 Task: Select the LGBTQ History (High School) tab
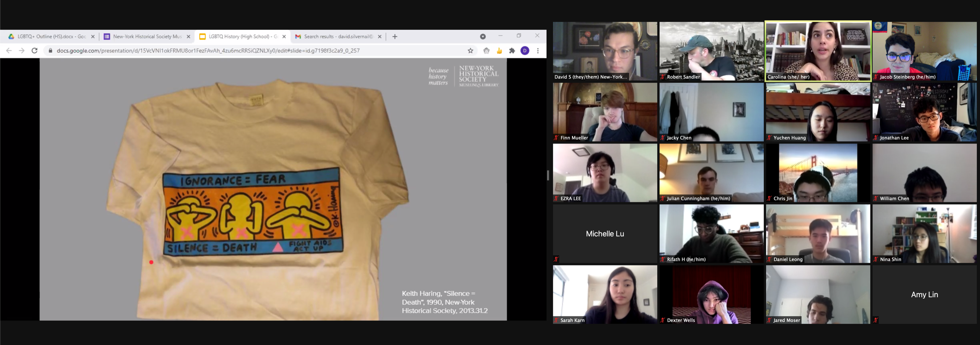point(242,37)
